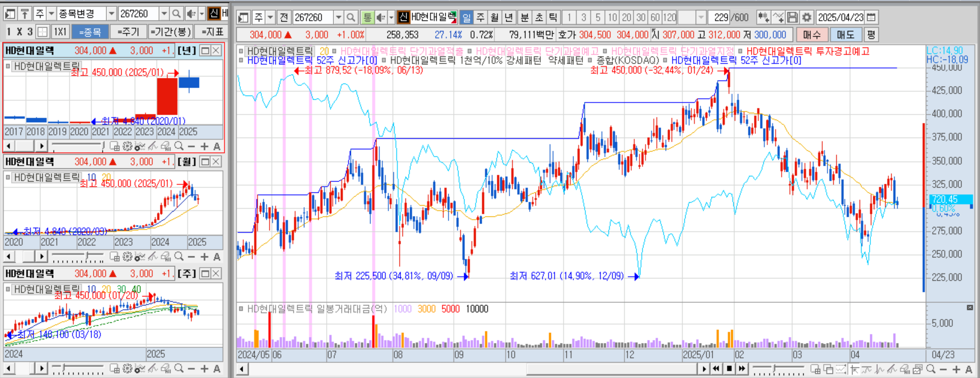Switch to the =기간(봉) tab
This screenshot has height=378, width=980.
click(171, 32)
